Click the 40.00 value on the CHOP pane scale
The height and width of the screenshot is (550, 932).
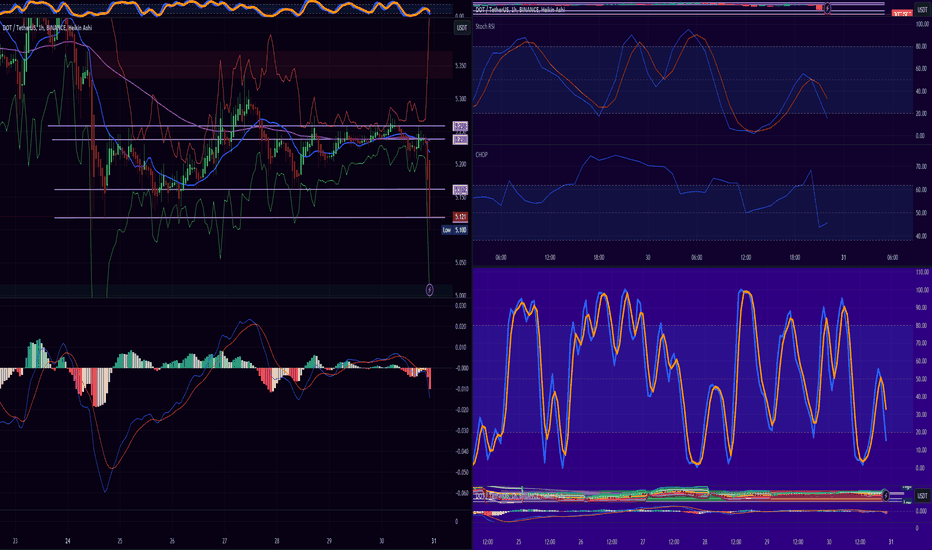coord(921,236)
